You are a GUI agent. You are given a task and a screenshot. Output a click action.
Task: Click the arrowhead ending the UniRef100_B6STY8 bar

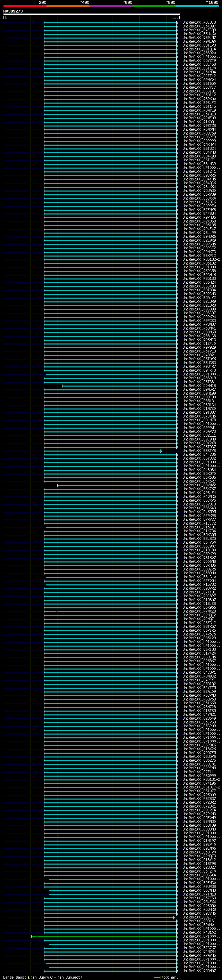pos(161,451)
